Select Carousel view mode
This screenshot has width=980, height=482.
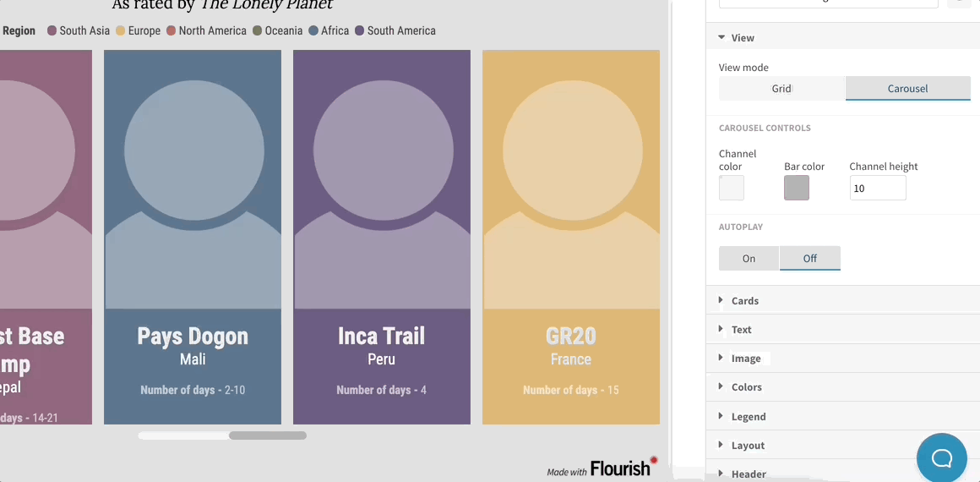coord(907,89)
